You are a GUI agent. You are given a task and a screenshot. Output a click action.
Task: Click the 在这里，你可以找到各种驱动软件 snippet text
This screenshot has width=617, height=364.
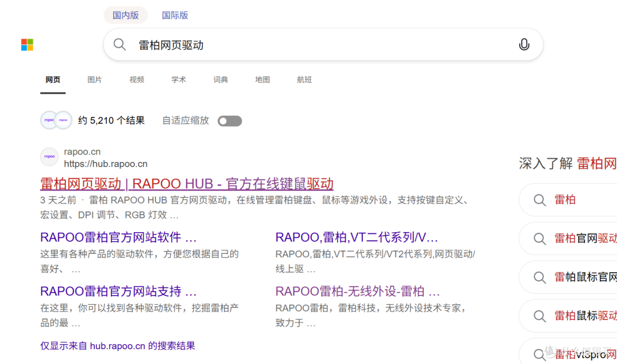coord(139,316)
